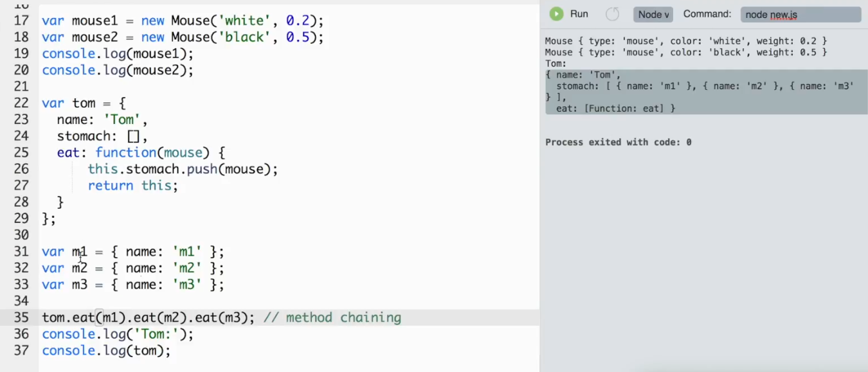The width and height of the screenshot is (868, 372).
Task: Click the stomach: [], code line
Action: pyautogui.click(x=102, y=136)
